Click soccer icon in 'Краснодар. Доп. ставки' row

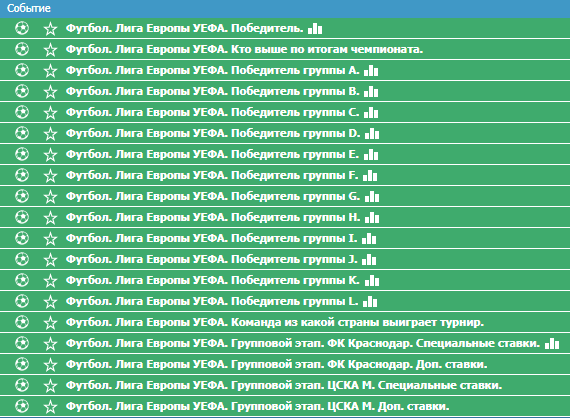pos(22,364)
